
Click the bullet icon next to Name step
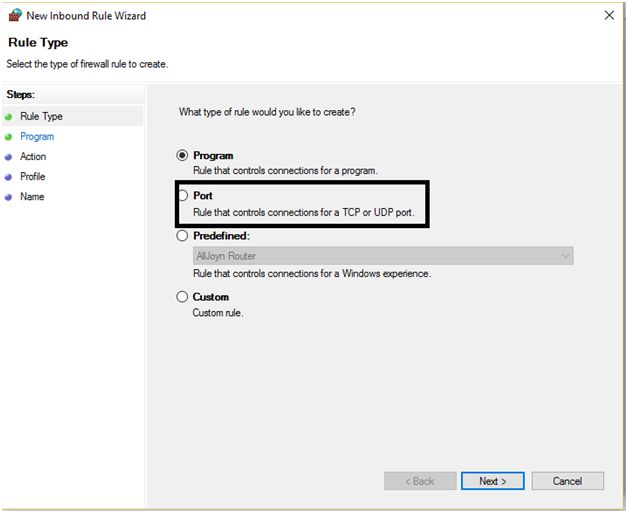pyautogui.click(x=9, y=197)
